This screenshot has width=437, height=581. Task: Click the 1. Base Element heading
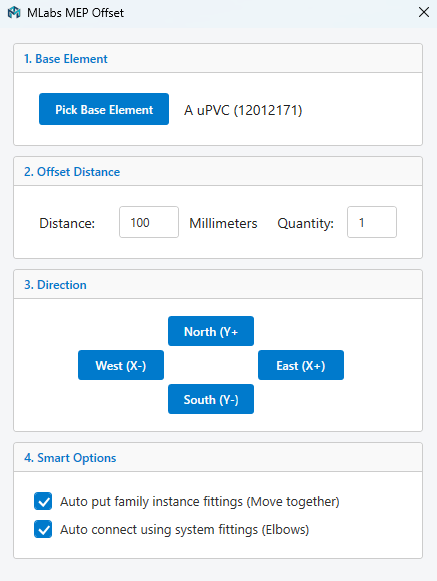coord(66,59)
